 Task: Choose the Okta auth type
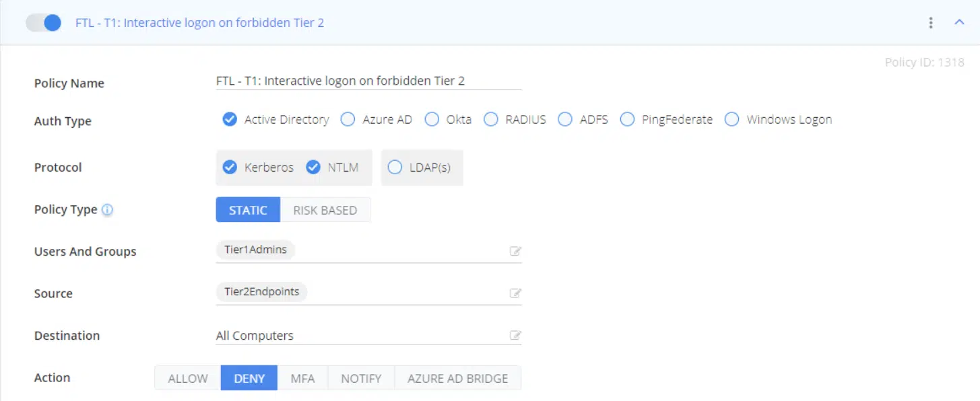click(432, 120)
